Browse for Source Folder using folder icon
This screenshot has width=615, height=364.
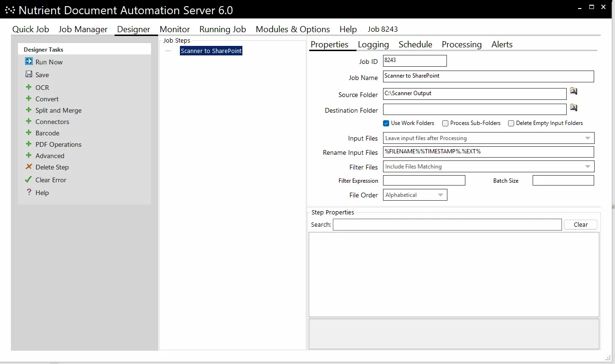pyautogui.click(x=573, y=91)
